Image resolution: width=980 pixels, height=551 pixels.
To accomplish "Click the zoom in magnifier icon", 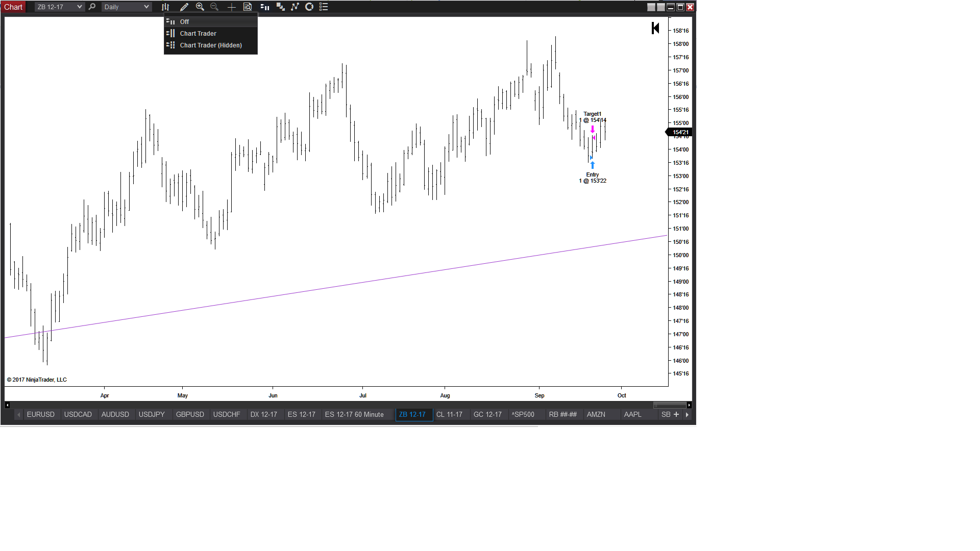I will pos(200,7).
